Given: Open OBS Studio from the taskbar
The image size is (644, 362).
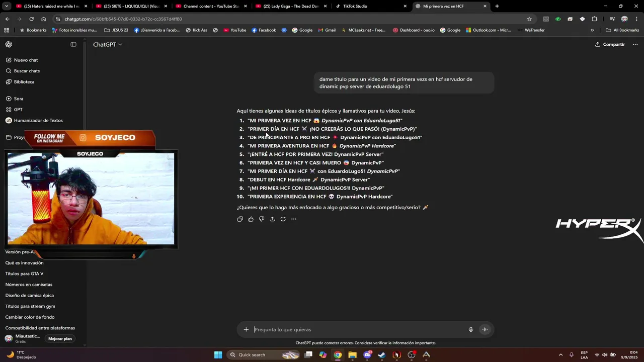Looking at the screenshot, I should tap(412, 355).
